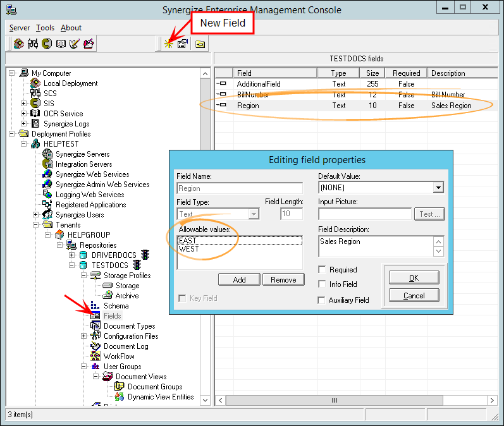Click Registered Applications icon

[x=47, y=204]
